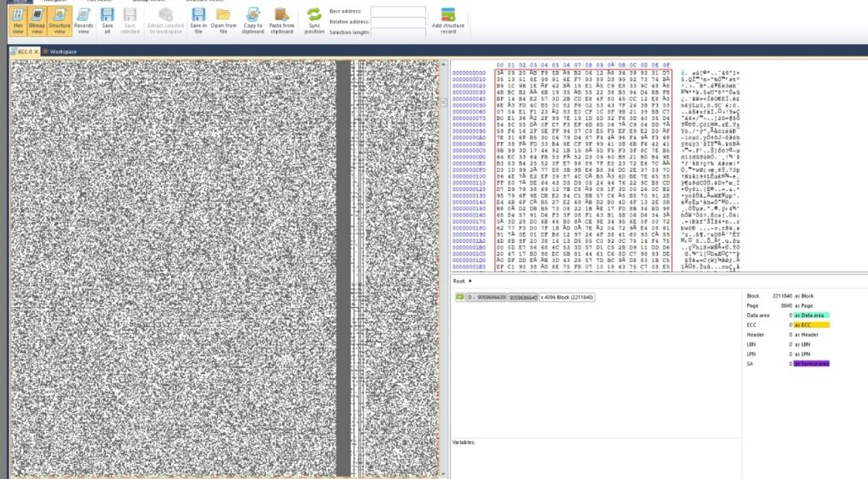This screenshot has width=868, height=479.
Task: Click the yellow 'as ECC' color label
Action: 811,325
